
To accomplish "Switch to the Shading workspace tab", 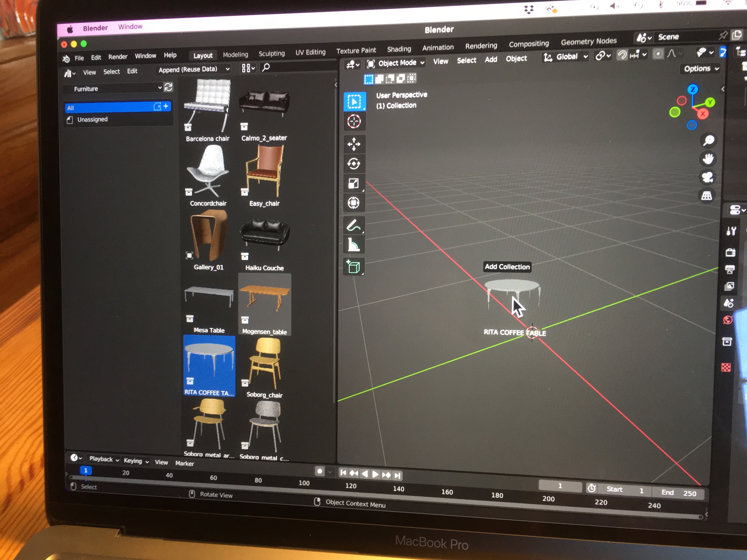I will (x=399, y=49).
